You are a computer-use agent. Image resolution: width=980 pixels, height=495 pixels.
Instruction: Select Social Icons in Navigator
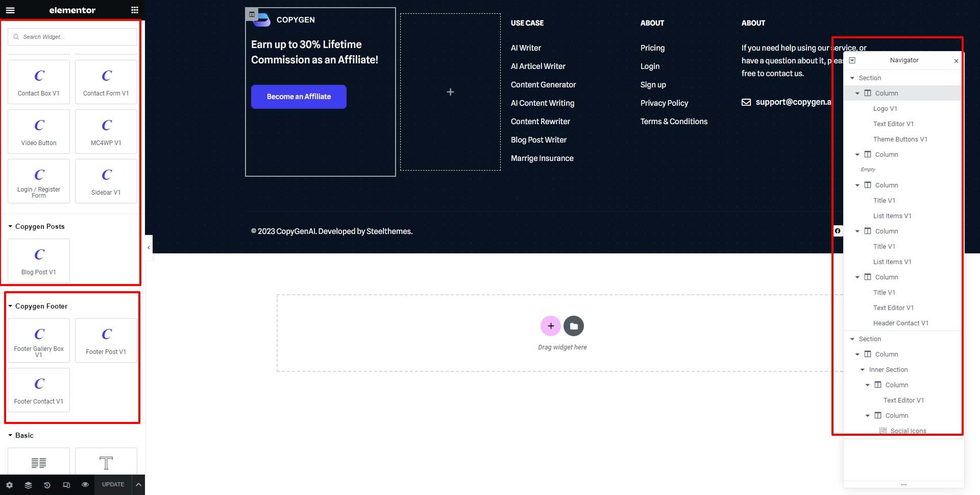tap(908, 431)
